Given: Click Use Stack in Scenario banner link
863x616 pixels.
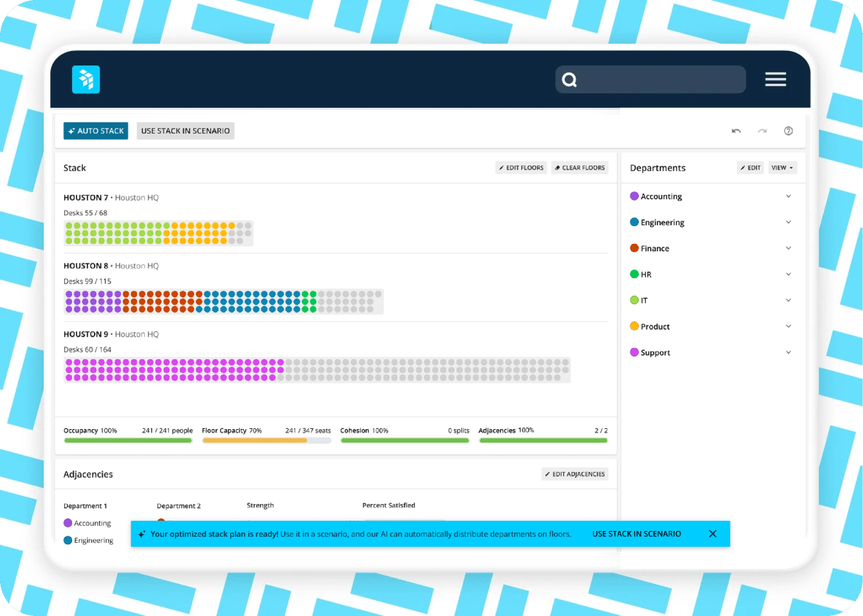Looking at the screenshot, I should 636,534.
